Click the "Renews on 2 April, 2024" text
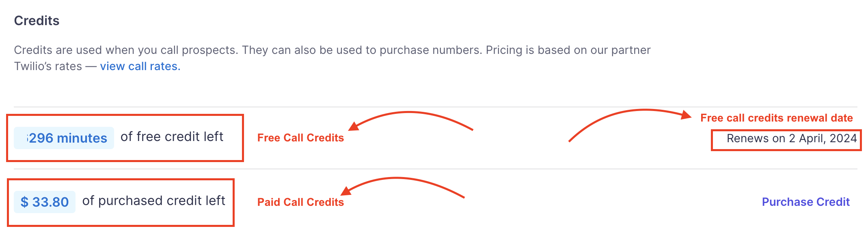The width and height of the screenshot is (868, 235). pos(791,139)
